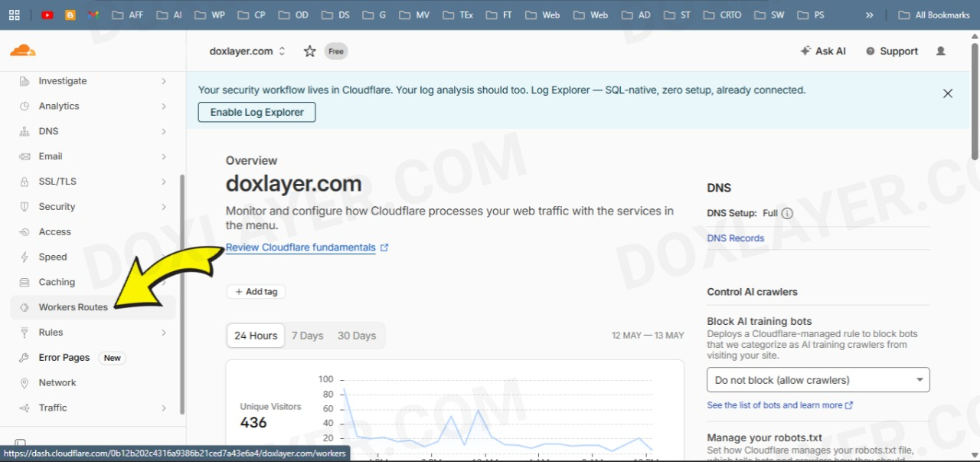Open the AFF bookmark folder

[127, 15]
